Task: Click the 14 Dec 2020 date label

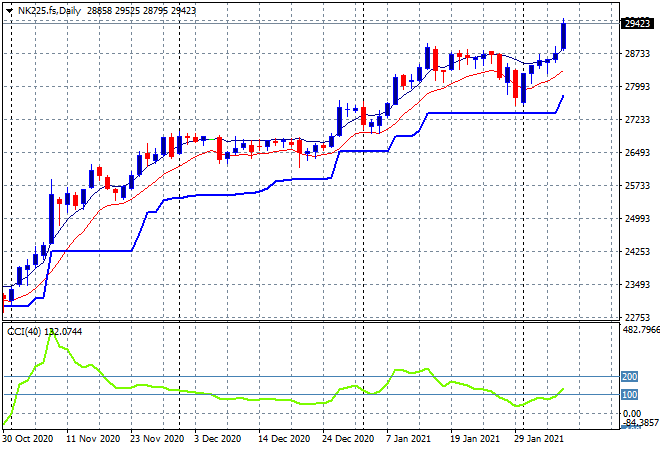Action: pos(285,439)
